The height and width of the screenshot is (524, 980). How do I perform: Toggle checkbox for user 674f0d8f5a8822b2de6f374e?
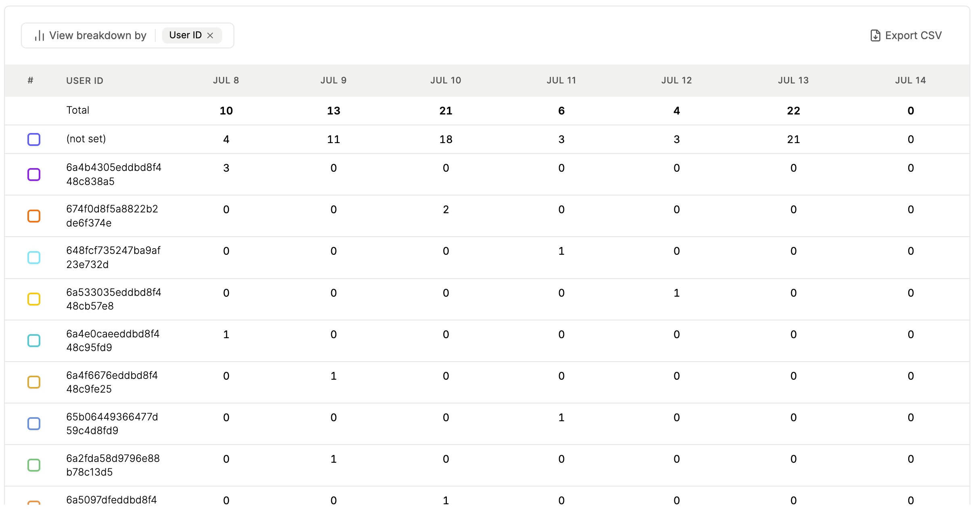click(x=34, y=216)
